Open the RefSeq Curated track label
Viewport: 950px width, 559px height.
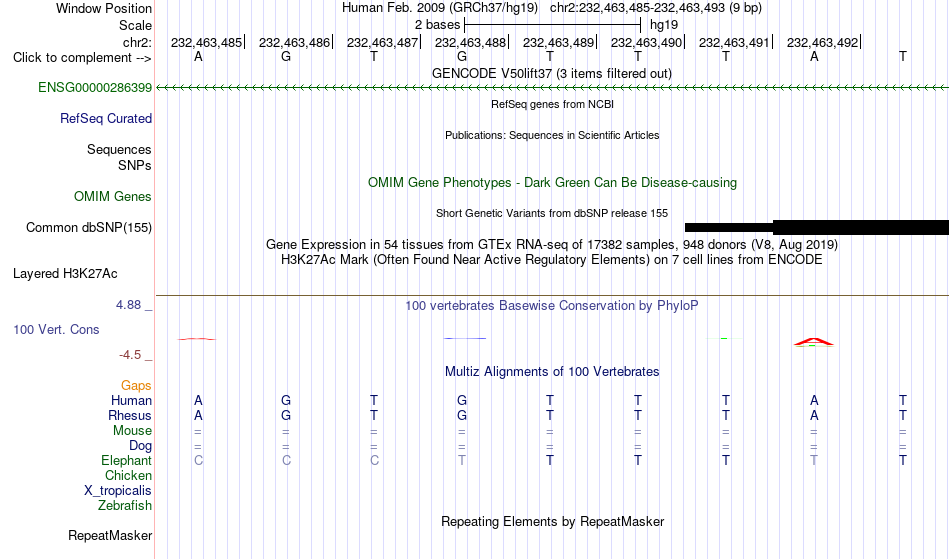(x=106, y=119)
